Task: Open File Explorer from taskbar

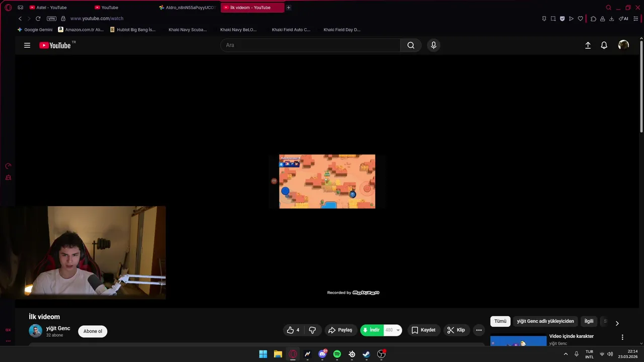Action: coord(278,354)
